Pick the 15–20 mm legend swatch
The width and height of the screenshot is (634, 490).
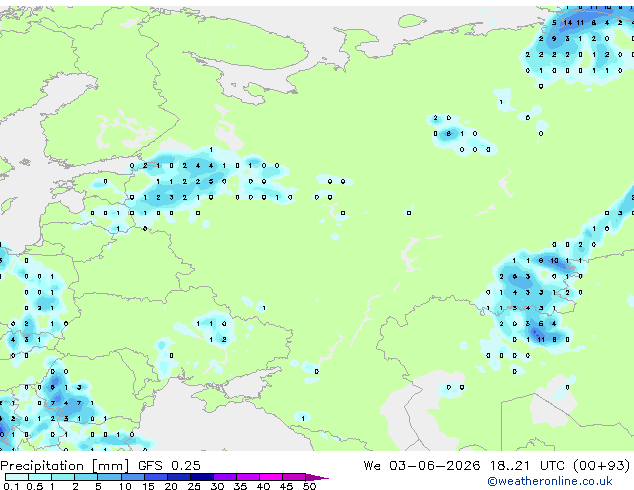[x=155, y=477]
